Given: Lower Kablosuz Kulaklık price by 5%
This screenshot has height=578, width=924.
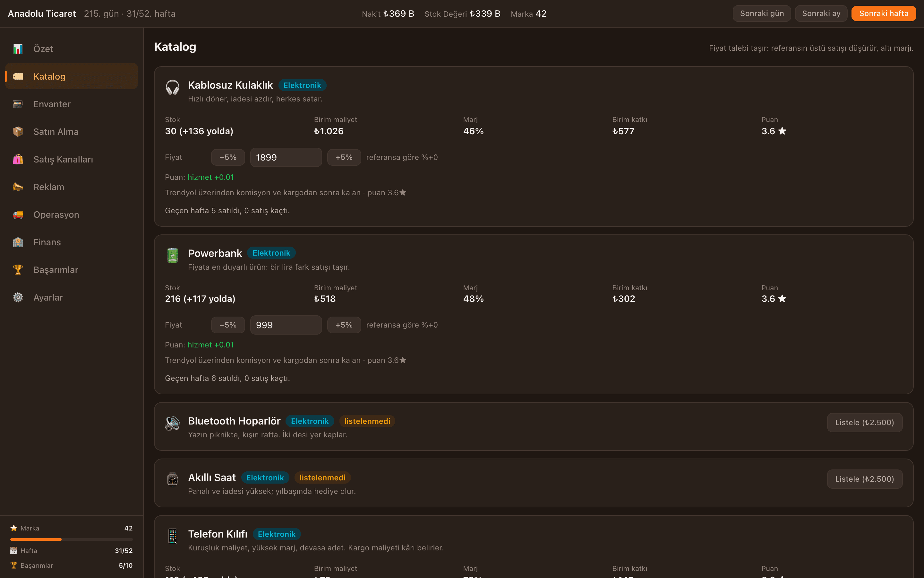Looking at the screenshot, I should [228, 157].
